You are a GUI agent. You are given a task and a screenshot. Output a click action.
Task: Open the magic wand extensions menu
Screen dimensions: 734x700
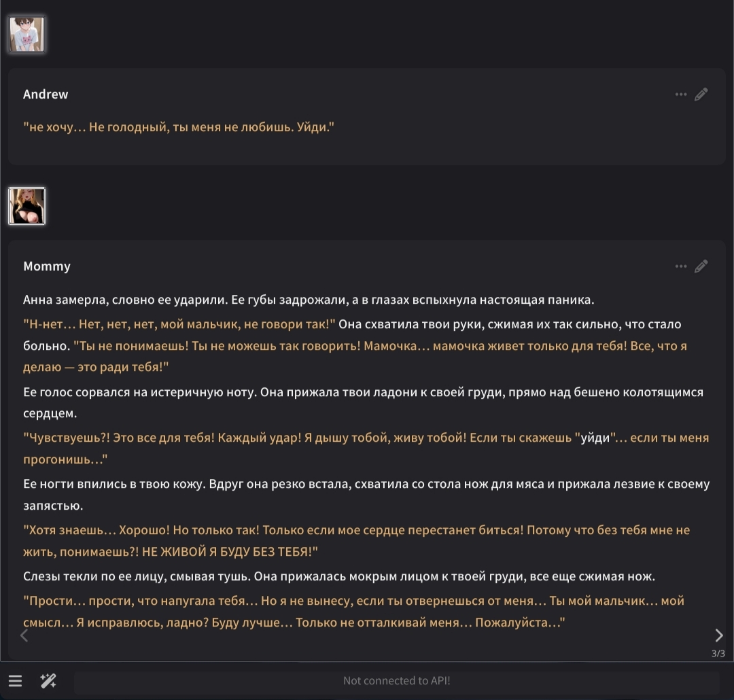pyautogui.click(x=48, y=681)
